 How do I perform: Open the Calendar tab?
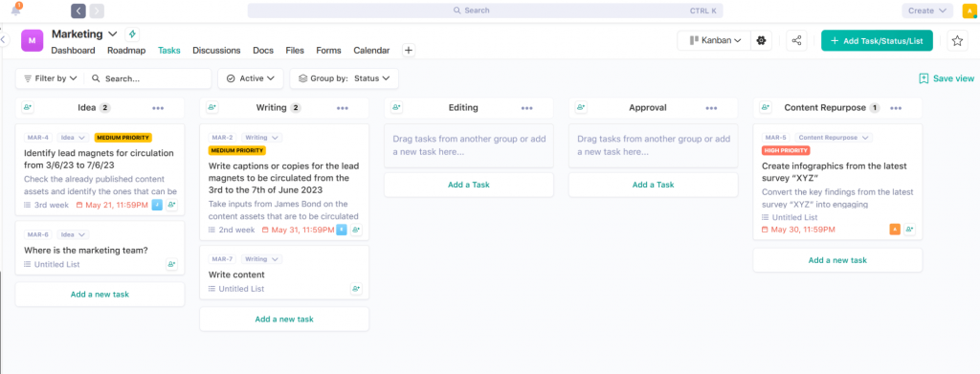point(371,51)
